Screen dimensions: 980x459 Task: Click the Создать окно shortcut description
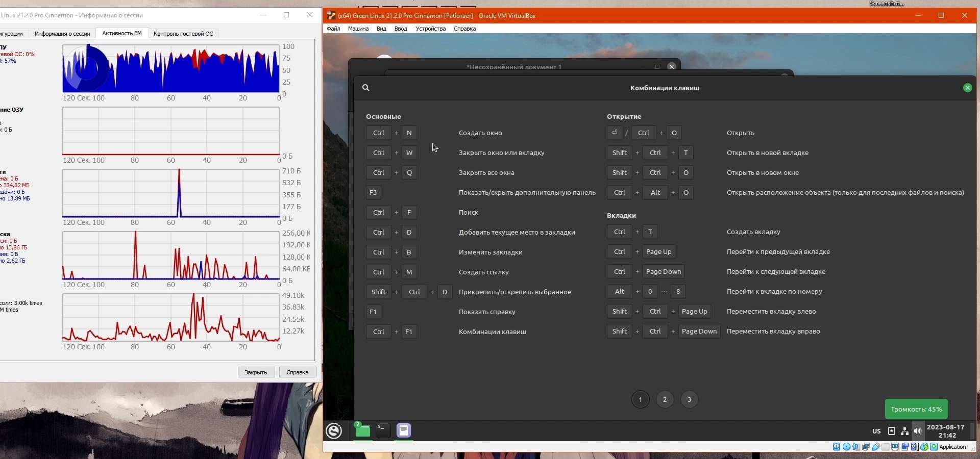[480, 133]
